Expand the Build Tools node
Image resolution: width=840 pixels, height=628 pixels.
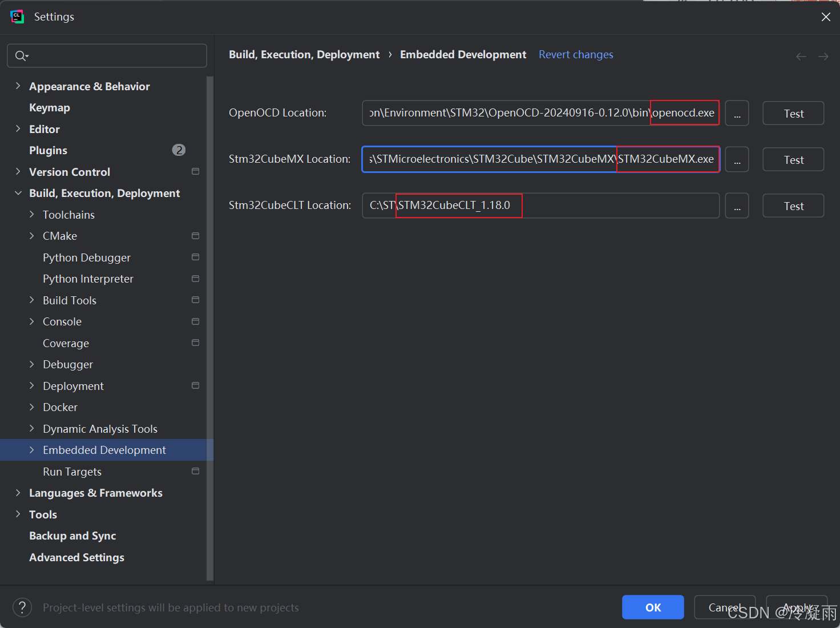coord(31,300)
